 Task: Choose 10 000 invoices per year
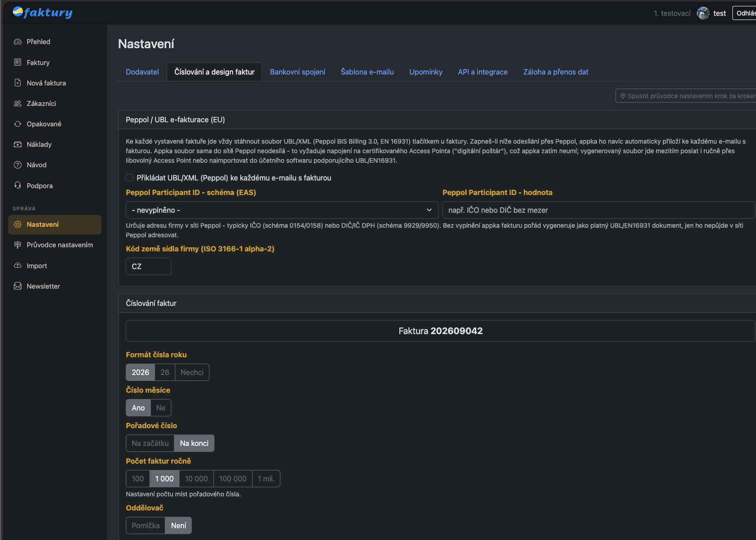click(x=196, y=479)
